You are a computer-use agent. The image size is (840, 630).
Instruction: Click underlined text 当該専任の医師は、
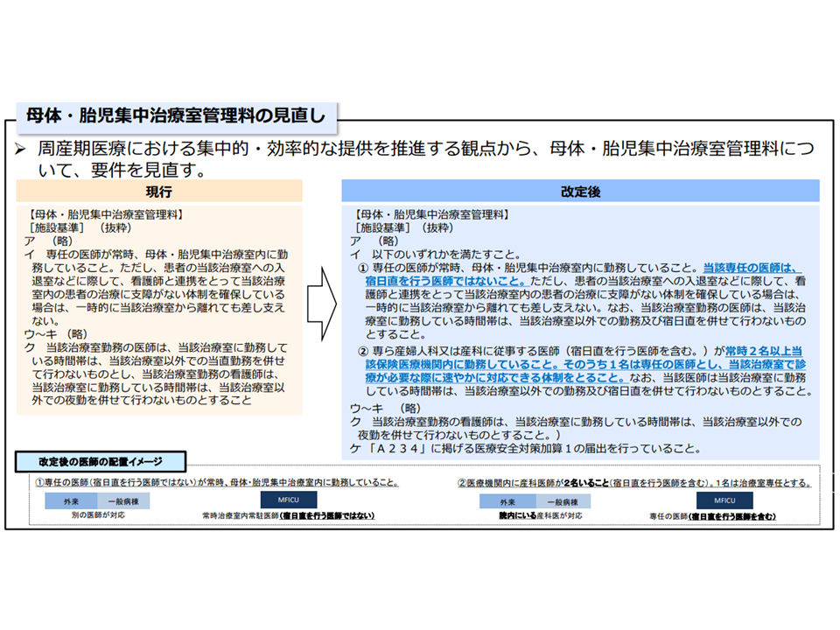point(752,268)
